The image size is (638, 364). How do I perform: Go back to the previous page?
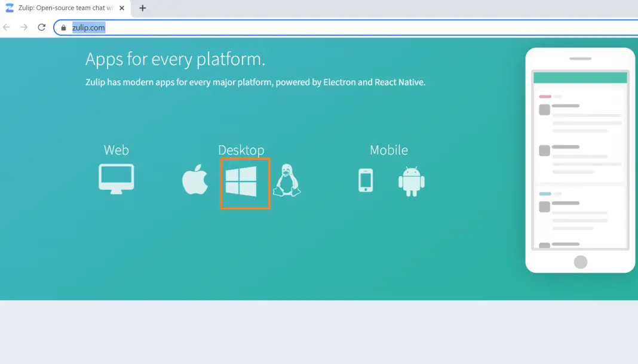pos(7,27)
